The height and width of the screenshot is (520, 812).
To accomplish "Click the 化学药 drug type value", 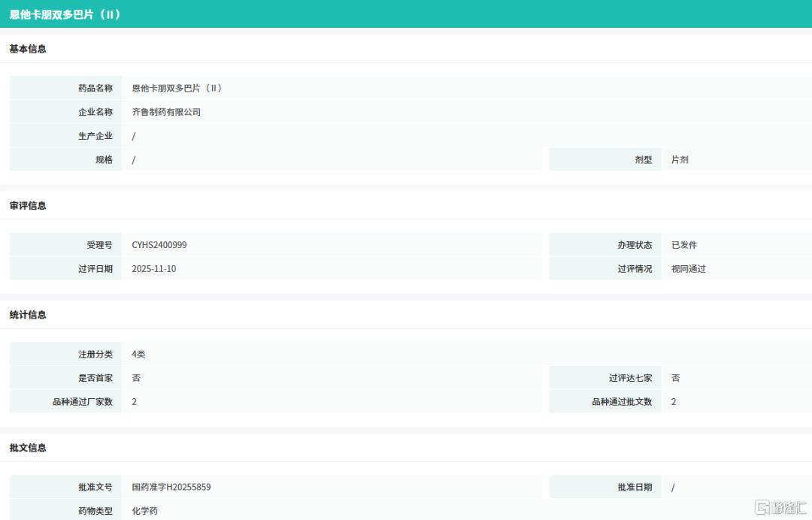I will click(145, 511).
